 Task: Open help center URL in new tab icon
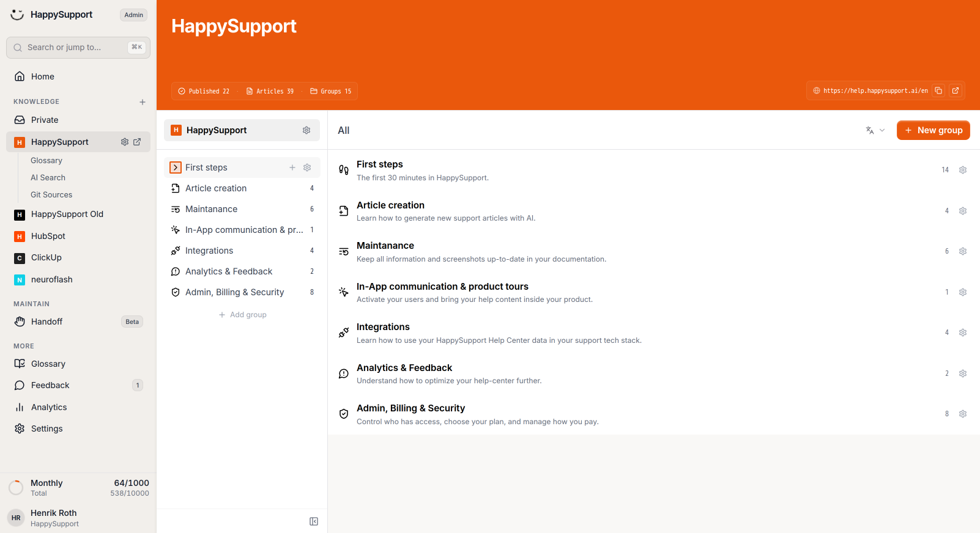(x=956, y=90)
